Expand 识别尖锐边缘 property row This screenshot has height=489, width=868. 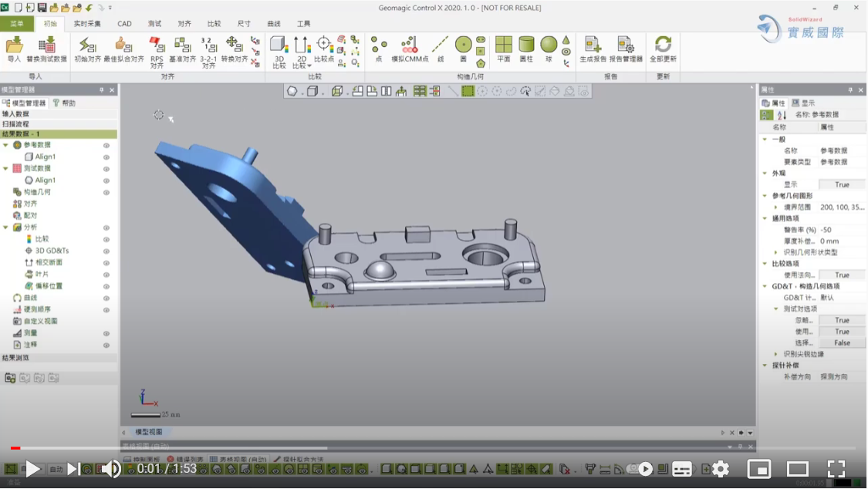coord(775,354)
